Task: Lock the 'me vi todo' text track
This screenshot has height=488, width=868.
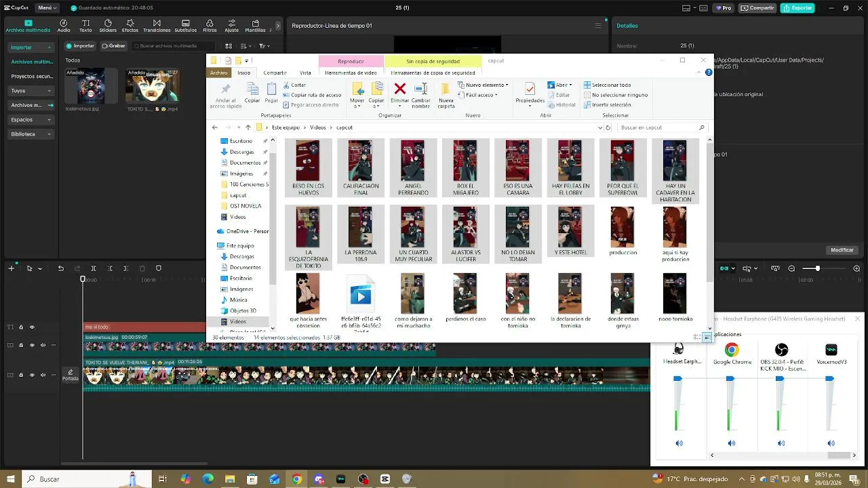Action: (21, 327)
